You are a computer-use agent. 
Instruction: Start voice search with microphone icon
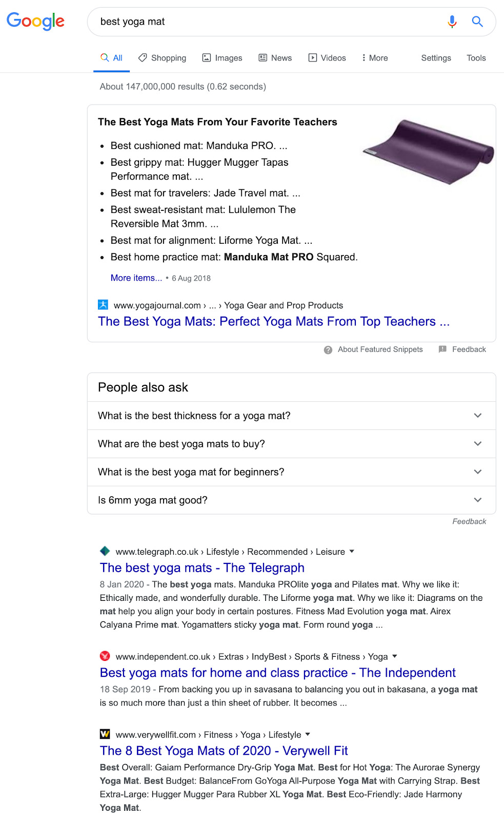(x=452, y=22)
